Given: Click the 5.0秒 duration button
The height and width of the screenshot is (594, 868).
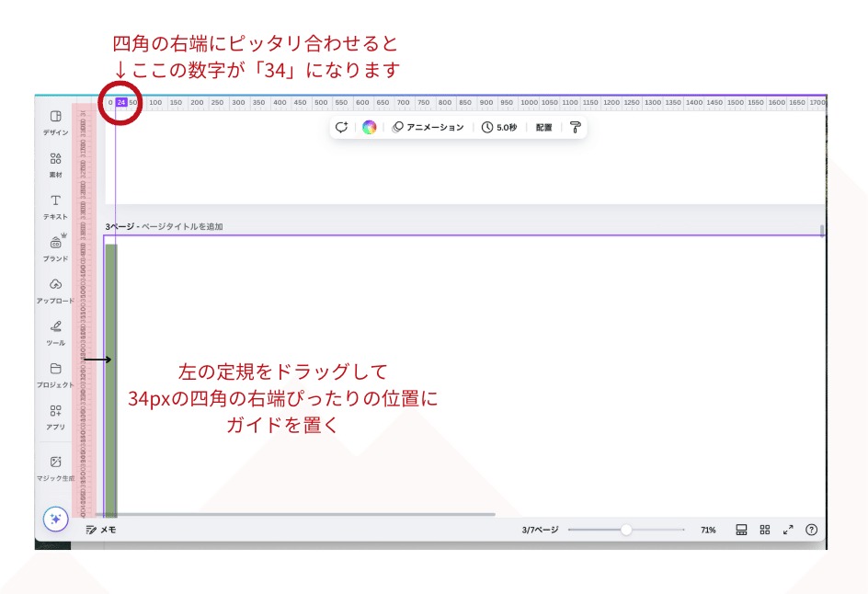Looking at the screenshot, I should point(499,127).
